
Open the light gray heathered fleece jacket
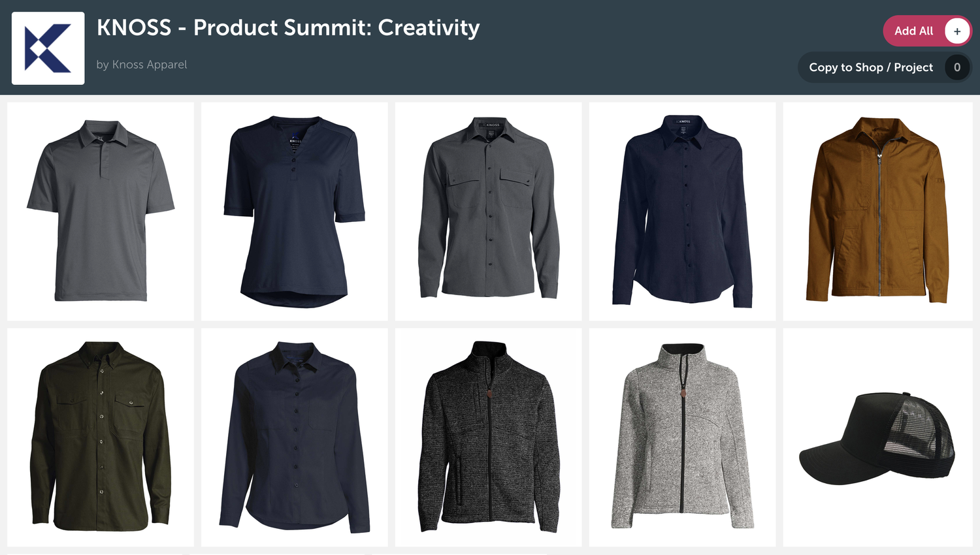[682, 437]
